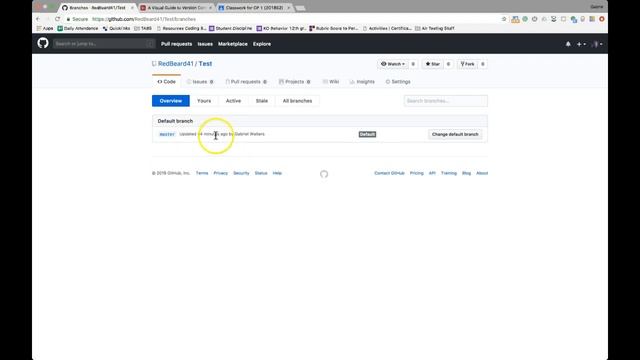Image resolution: width=640 pixels, height=360 pixels.
Task: Open the TABS bookmark folder
Action: click(143, 28)
